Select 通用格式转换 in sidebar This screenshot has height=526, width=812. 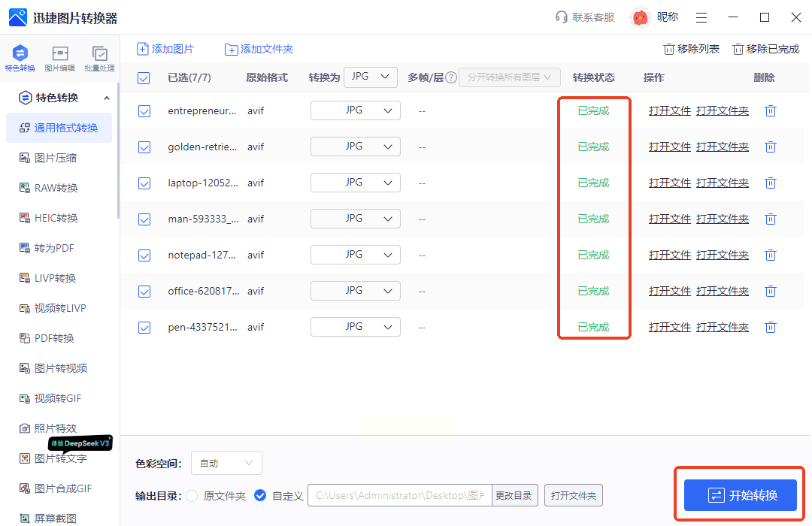coord(59,128)
